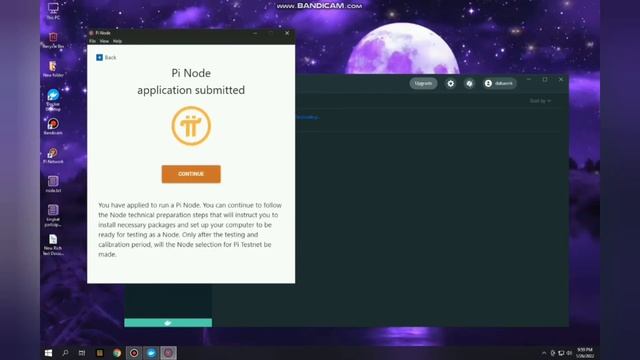Open the Windows Start menu
This screenshot has height=360, width=640.
48,353
